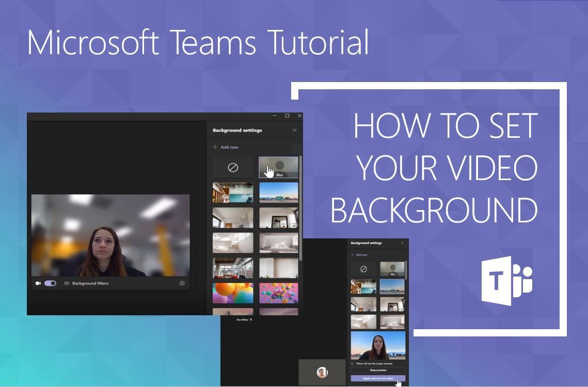The image size is (588, 387).
Task: Click the blurred video preview in the large window
Action: pyautogui.click(x=110, y=235)
